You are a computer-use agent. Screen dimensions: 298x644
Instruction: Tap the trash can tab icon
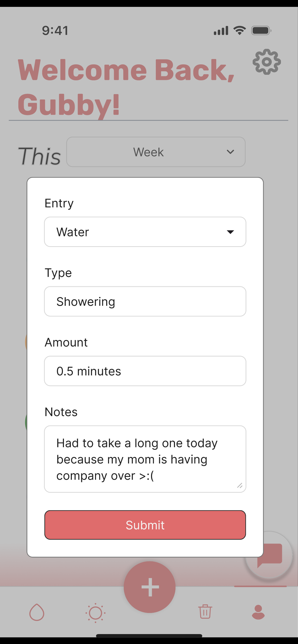[x=205, y=611]
